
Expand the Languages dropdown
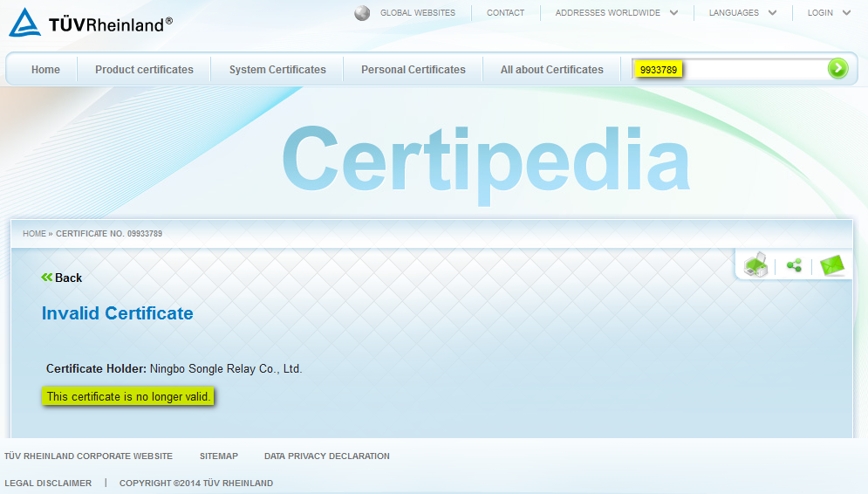[742, 13]
